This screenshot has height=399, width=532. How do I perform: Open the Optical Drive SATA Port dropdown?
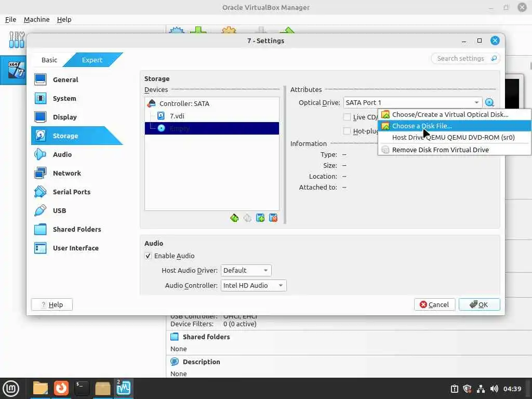[413, 102]
